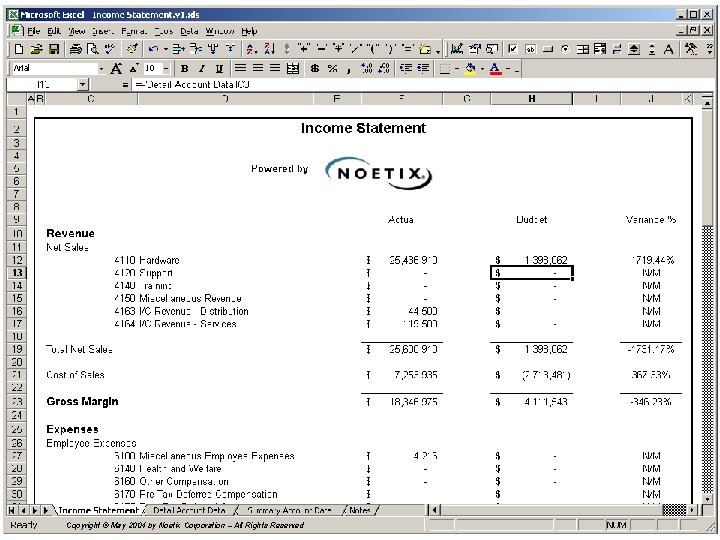Decrease font size with small A icon
The height and width of the screenshot is (540, 720).
click(x=134, y=68)
